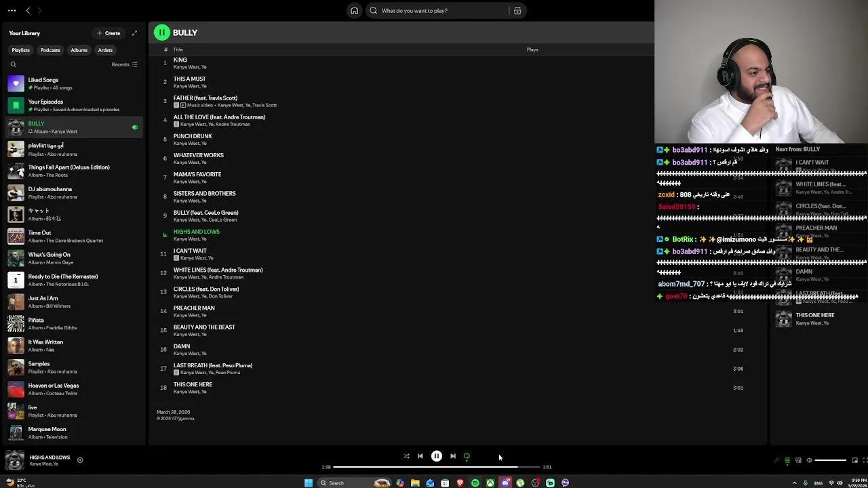
Task: Filter library by Playlists
Action: [x=20, y=50]
